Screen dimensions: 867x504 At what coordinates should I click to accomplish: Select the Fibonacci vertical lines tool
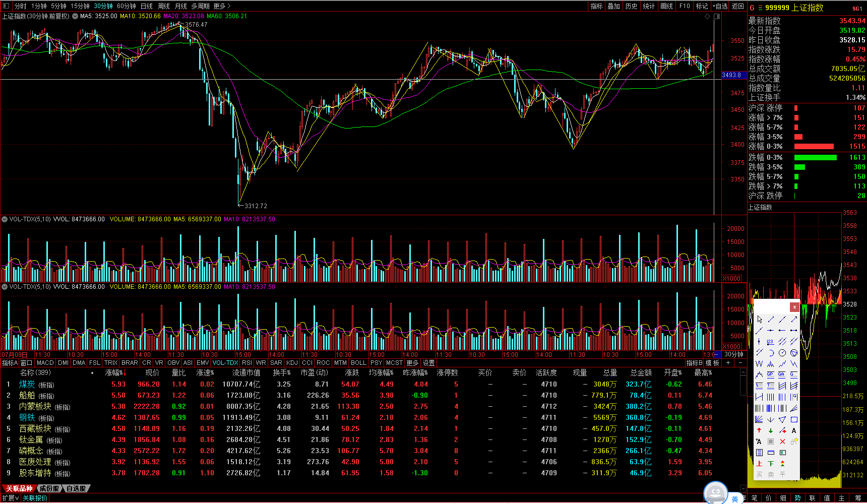click(782, 397)
